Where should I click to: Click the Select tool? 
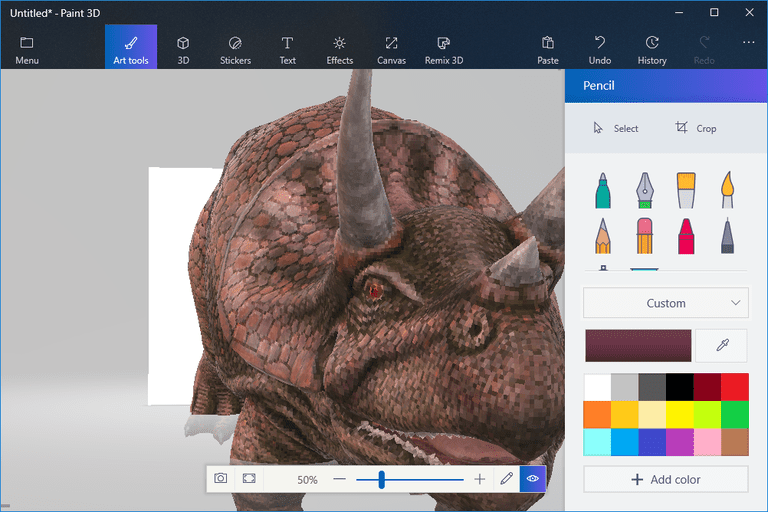click(x=616, y=128)
